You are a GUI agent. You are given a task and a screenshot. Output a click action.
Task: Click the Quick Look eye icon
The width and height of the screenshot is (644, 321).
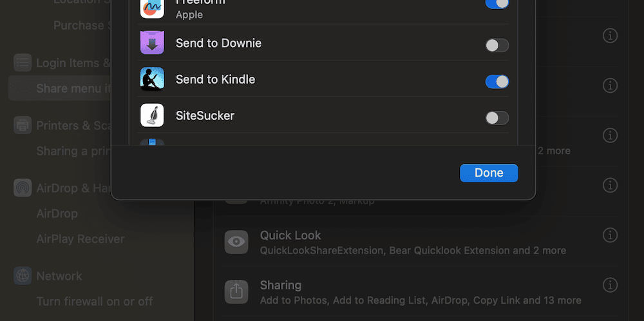pyautogui.click(x=236, y=242)
